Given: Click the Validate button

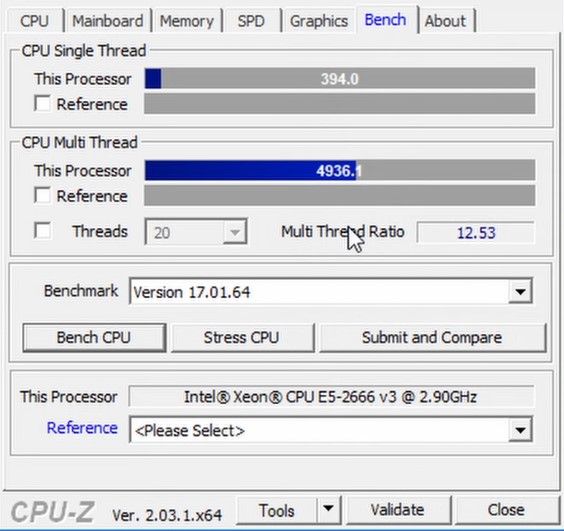Looking at the screenshot, I should coord(398,510).
